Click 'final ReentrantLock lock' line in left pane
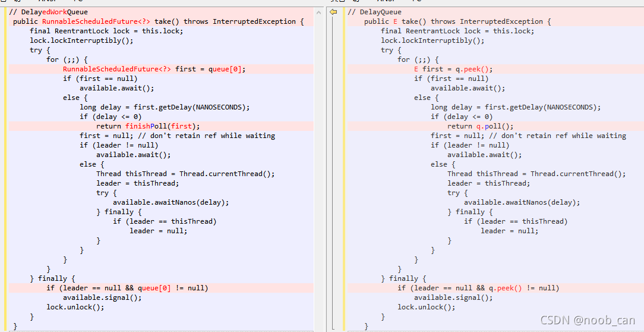 106,31
